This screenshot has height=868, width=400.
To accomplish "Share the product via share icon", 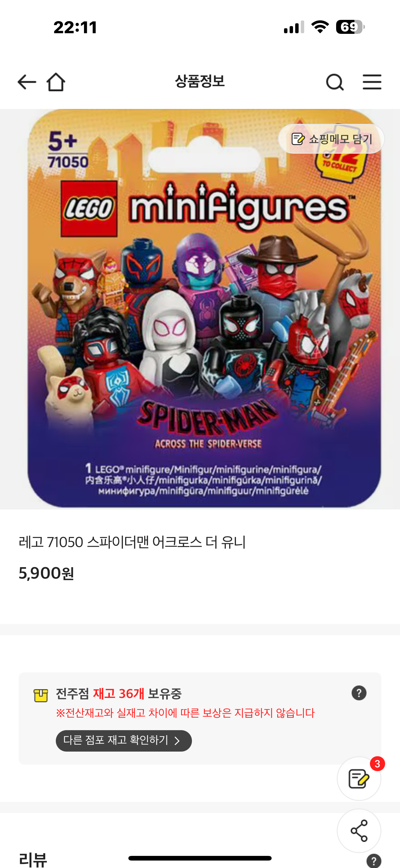I will coord(359,831).
